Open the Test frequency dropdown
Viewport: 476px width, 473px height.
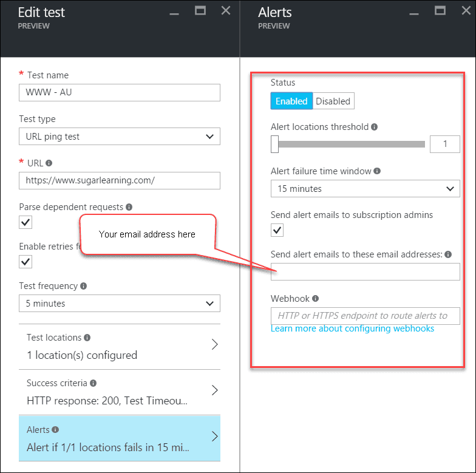[120, 303]
